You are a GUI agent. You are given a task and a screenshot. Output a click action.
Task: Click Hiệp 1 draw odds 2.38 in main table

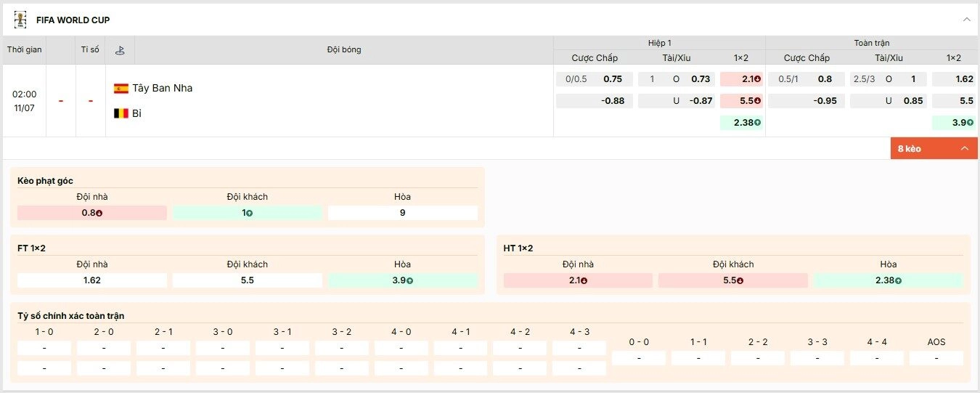741,123
